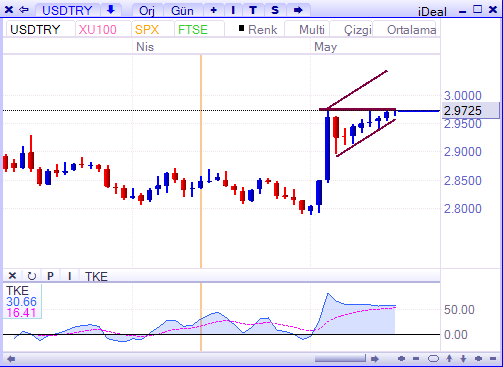The height and width of the screenshot is (367, 503).
Task: Click the 2.8000 price axis label
Action: click(463, 209)
